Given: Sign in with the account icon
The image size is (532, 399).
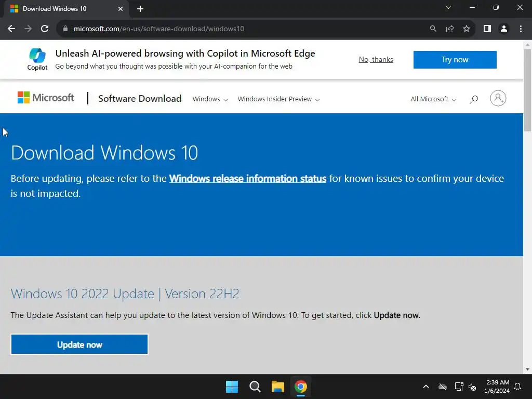Looking at the screenshot, I should click(498, 98).
